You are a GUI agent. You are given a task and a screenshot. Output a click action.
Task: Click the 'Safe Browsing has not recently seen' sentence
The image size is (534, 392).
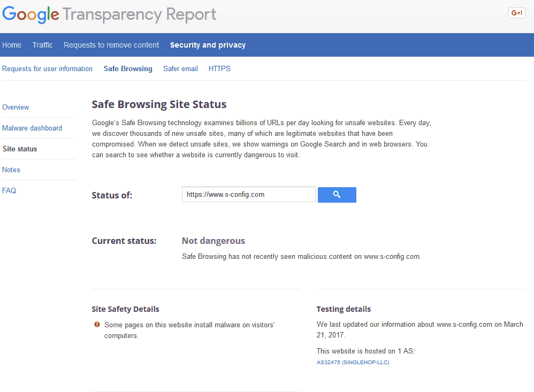(x=301, y=257)
